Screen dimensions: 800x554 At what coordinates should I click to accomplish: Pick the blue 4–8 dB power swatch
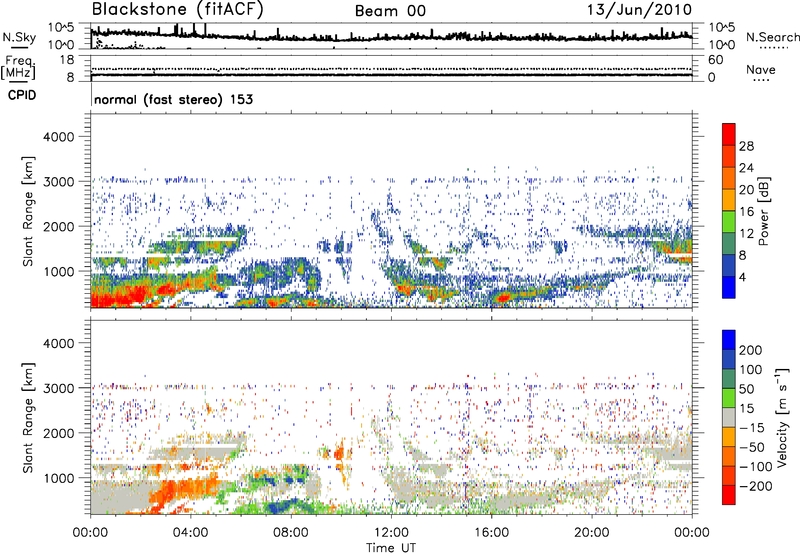[x=729, y=266]
